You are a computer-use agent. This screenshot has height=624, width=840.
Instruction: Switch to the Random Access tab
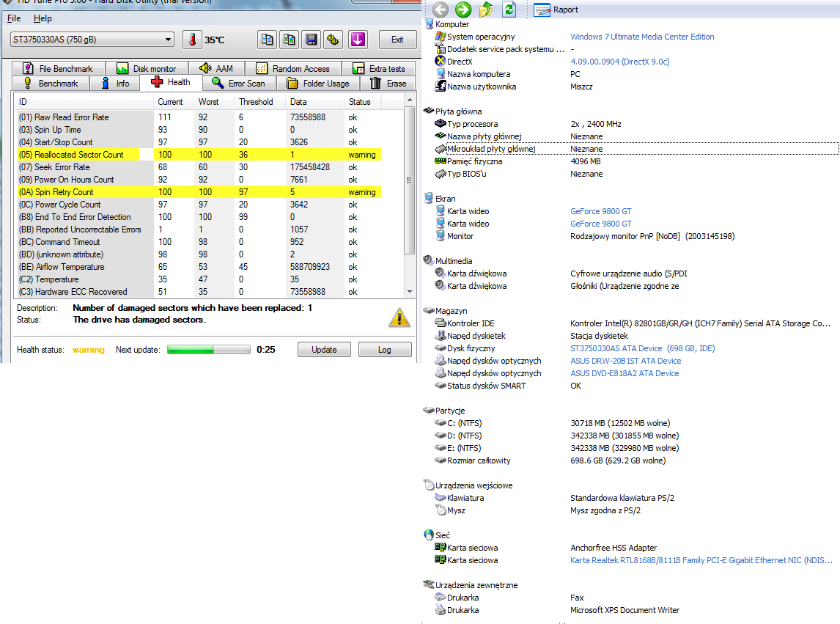click(292, 69)
